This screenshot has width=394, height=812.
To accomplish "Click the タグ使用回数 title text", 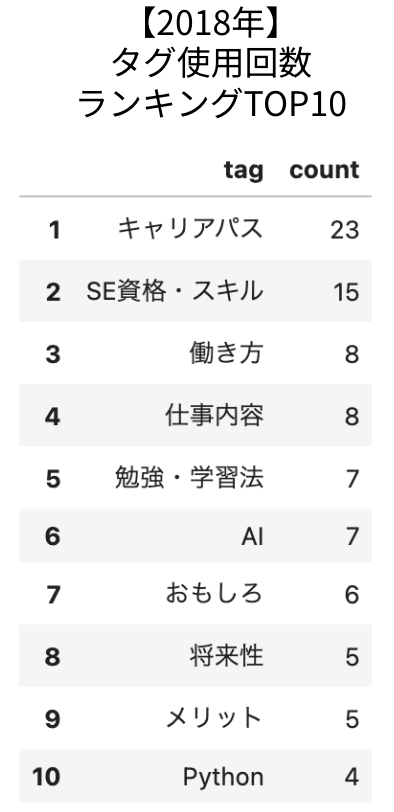I will coord(212,63).
